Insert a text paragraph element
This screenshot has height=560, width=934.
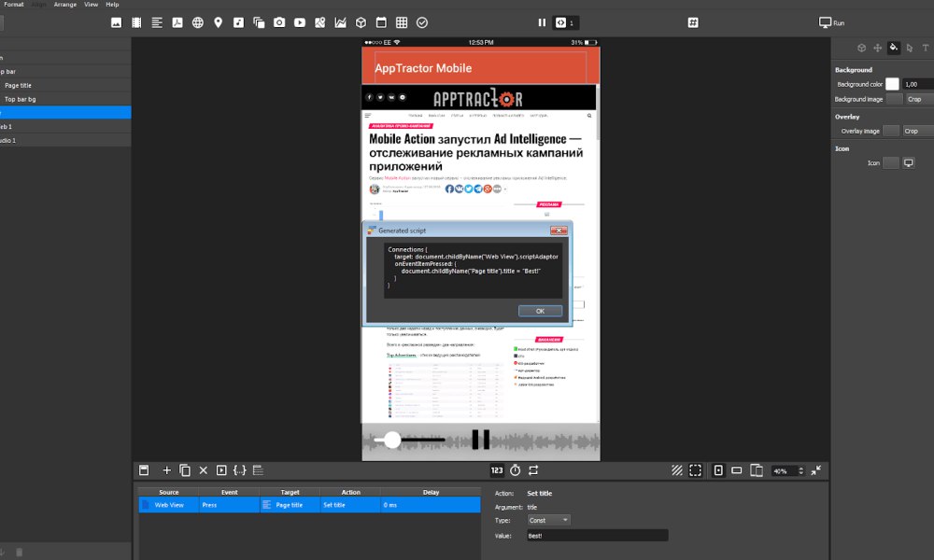click(157, 22)
